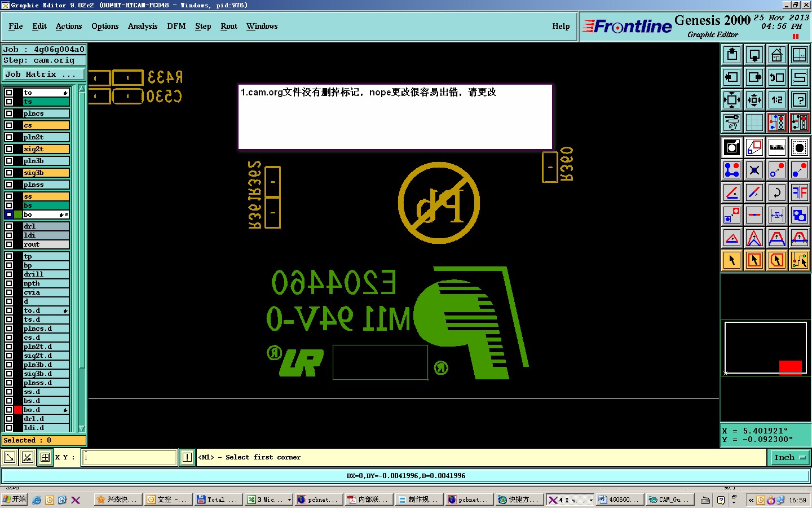Open the Inch units dropdown
Screen dimensions: 812x508
point(790,458)
